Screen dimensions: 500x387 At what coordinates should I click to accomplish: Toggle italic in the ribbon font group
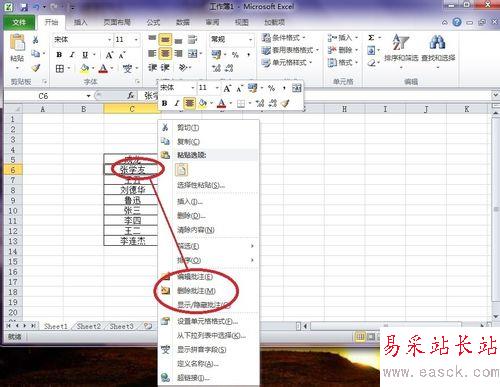(x=72, y=54)
